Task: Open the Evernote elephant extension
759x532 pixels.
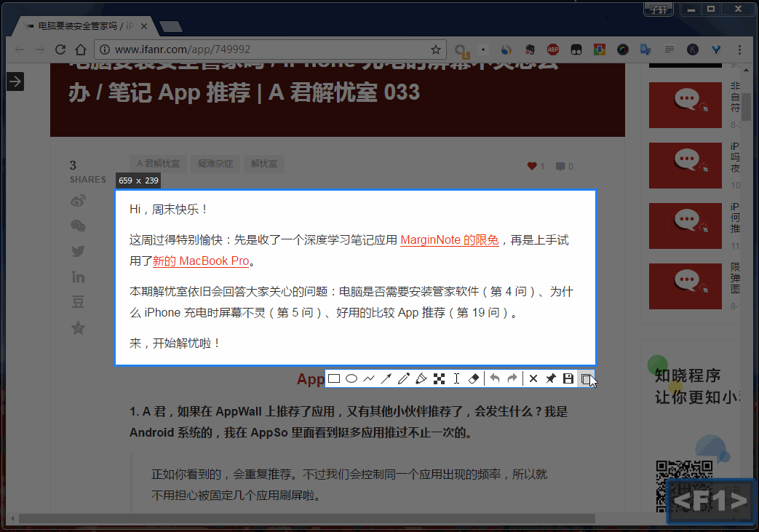Action: (x=530, y=49)
